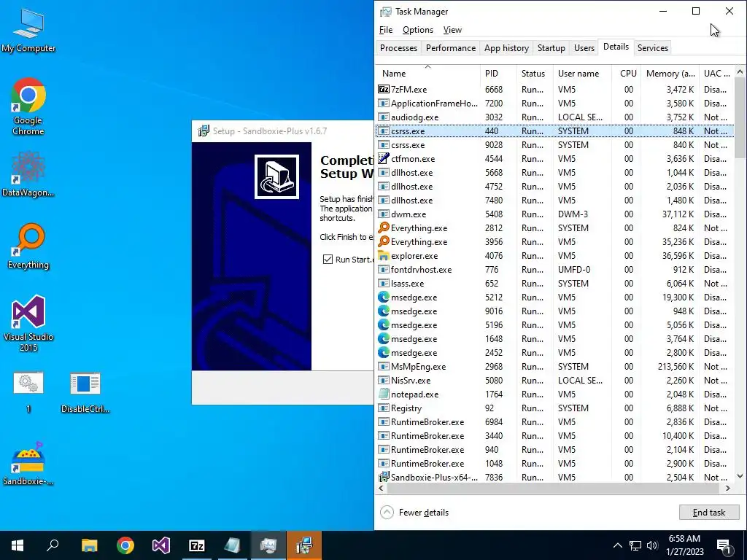Open Sandboxie desktop shortcut

[x=28, y=463]
